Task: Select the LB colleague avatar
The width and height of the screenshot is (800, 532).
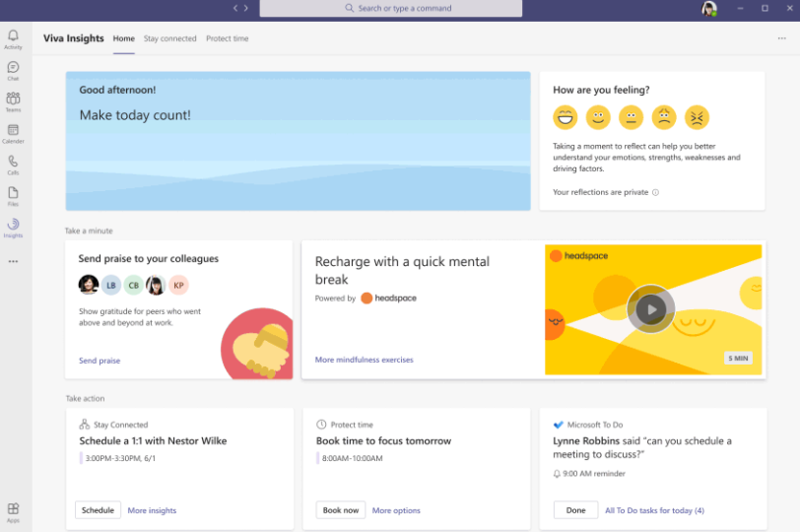Action: click(111, 285)
